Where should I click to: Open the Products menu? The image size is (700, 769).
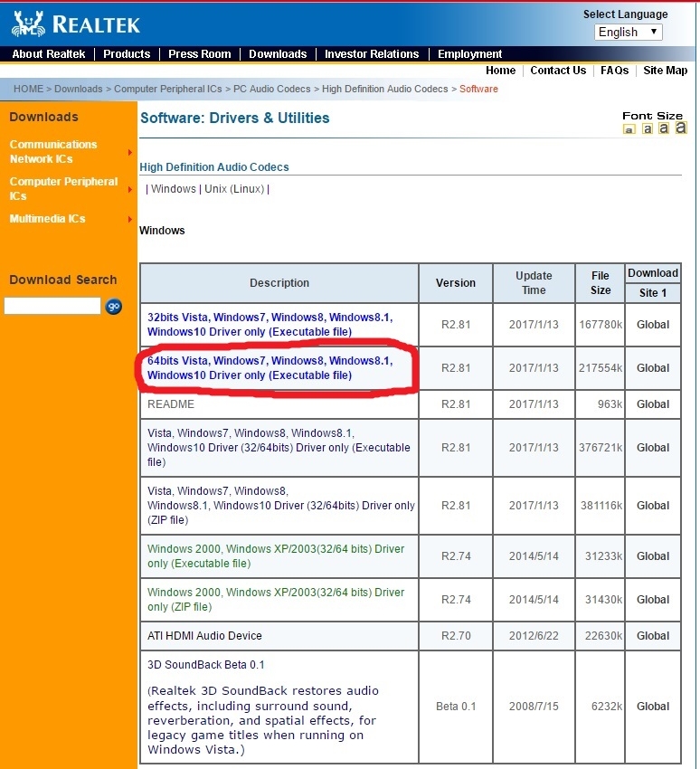tap(127, 54)
